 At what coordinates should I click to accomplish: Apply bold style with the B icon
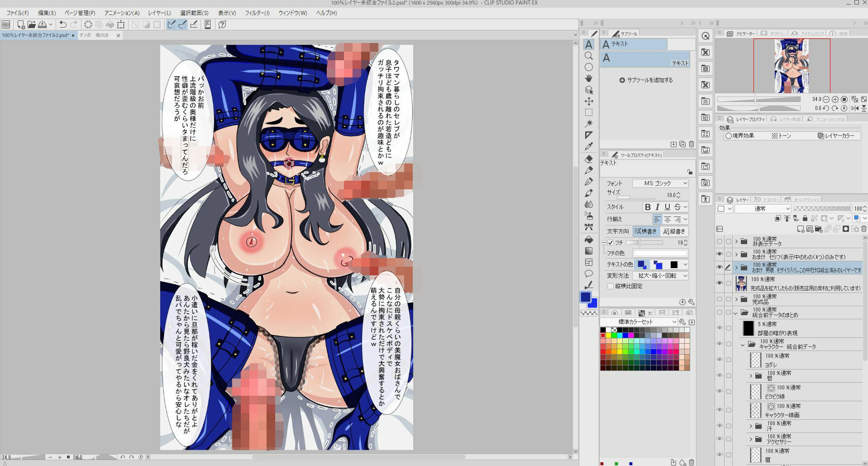pyautogui.click(x=648, y=207)
